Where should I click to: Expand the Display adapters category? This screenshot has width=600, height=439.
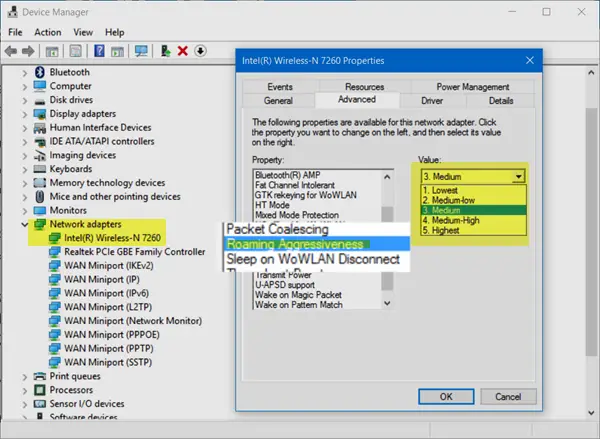click(25, 114)
